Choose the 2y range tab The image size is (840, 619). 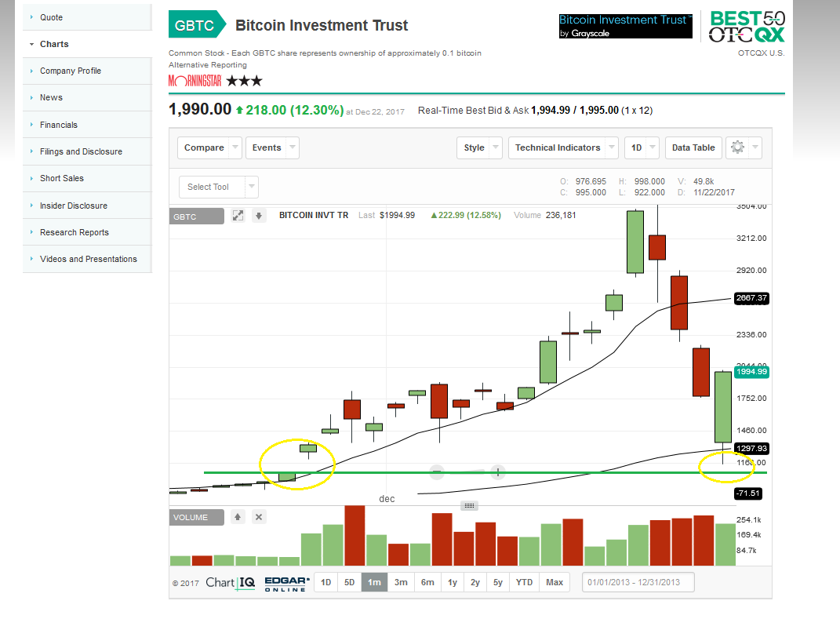475,582
